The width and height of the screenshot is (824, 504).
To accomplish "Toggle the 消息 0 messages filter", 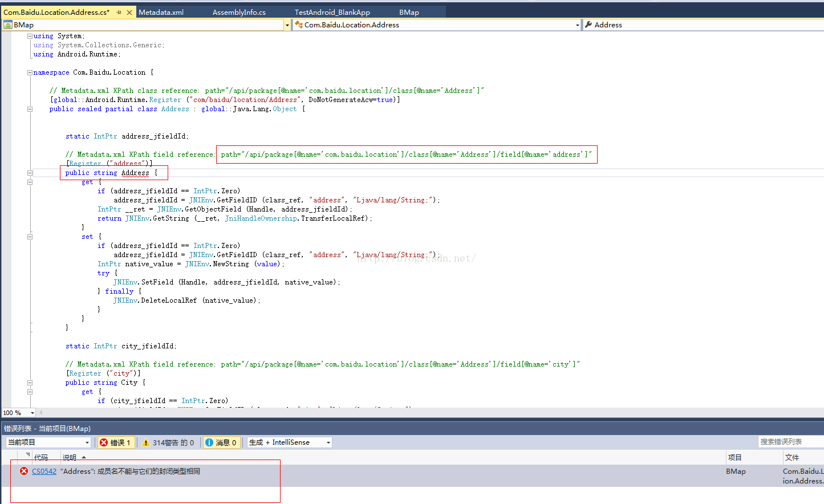I will point(221,442).
